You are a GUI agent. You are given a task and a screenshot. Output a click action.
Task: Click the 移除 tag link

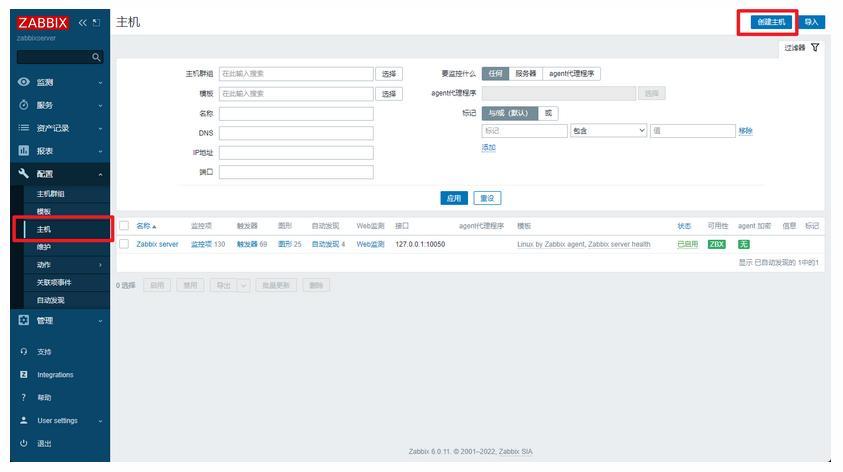(x=745, y=131)
